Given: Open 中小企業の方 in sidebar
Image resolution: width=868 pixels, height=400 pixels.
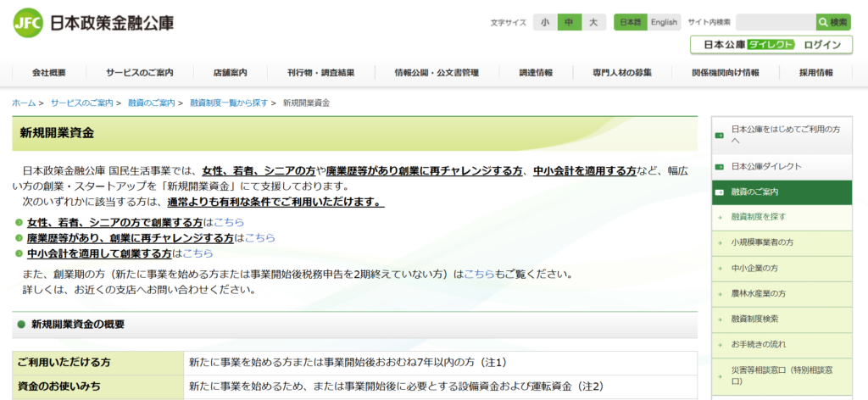Looking at the screenshot, I should pos(782,269).
